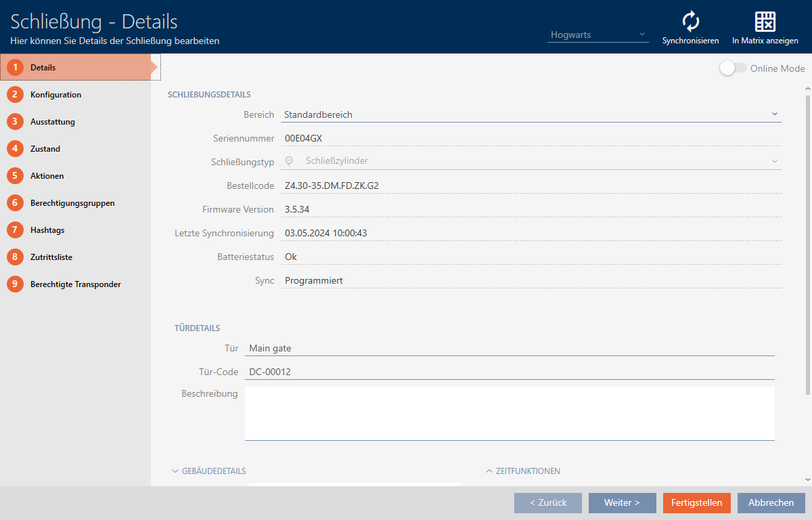This screenshot has width=812, height=520.
Task: Open the Bereich Standardbereich dropdown
Action: (531, 114)
